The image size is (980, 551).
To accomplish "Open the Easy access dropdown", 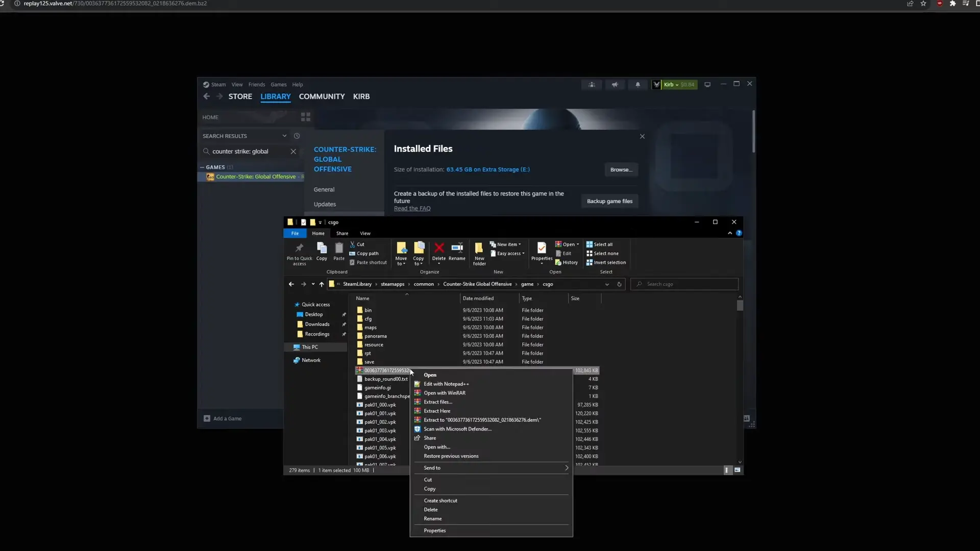I will pyautogui.click(x=507, y=254).
